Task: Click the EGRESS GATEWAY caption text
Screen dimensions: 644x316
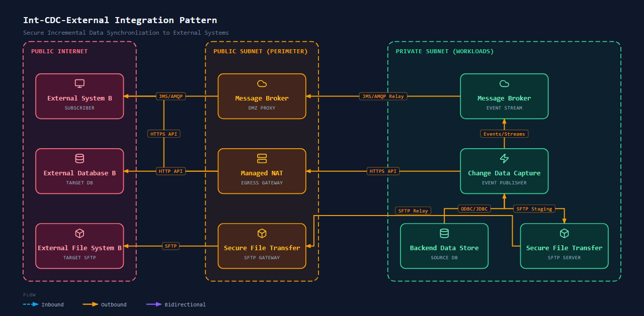Action: pyautogui.click(x=262, y=183)
